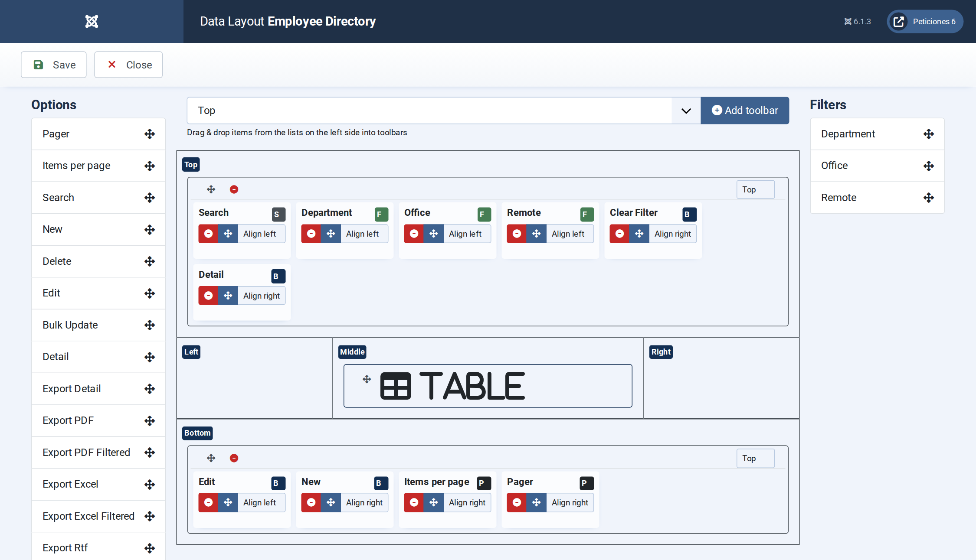Change Search item alignment dropdown
Screen dimensions: 976x560
click(x=262, y=234)
